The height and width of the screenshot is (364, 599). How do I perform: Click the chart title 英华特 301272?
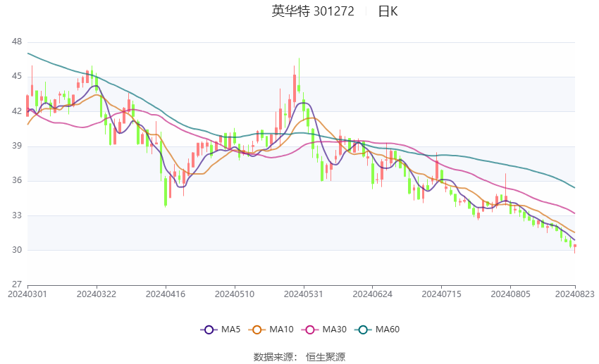point(313,11)
